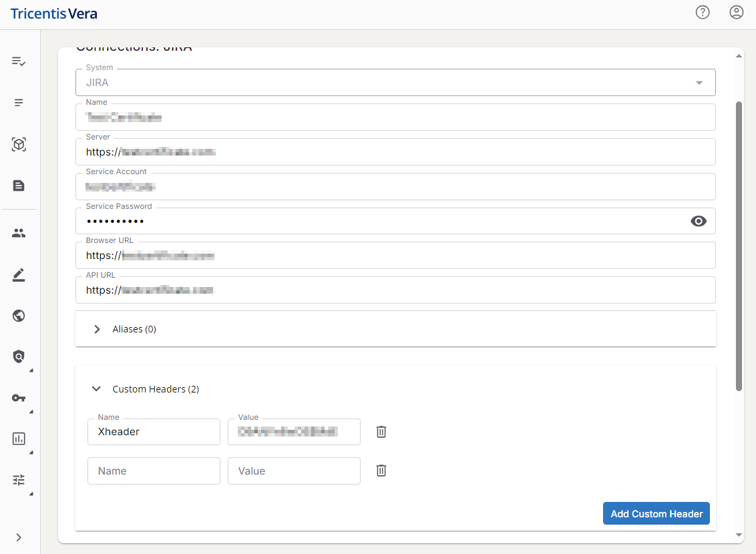Viewport: 756px width, 554px height.
Task: Click the checklist icon in sidebar
Action: [x=19, y=61]
